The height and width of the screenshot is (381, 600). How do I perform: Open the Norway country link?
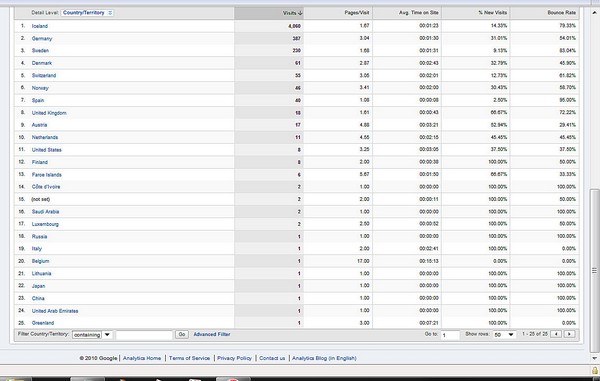40,88
